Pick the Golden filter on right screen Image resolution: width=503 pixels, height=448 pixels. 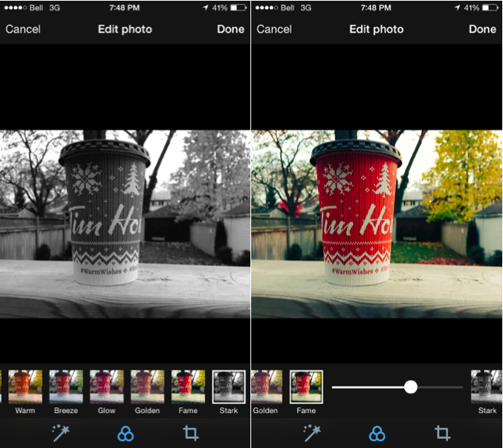click(x=265, y=386)
